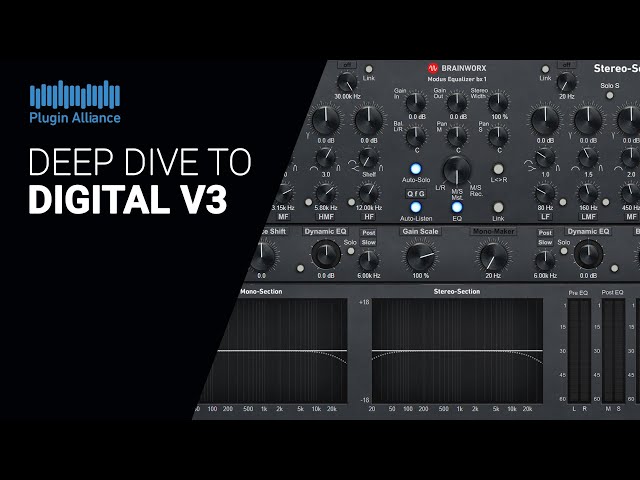Click the off button above 20 Hz knob
Screen dimensions: 640x480
coord(567,64)
